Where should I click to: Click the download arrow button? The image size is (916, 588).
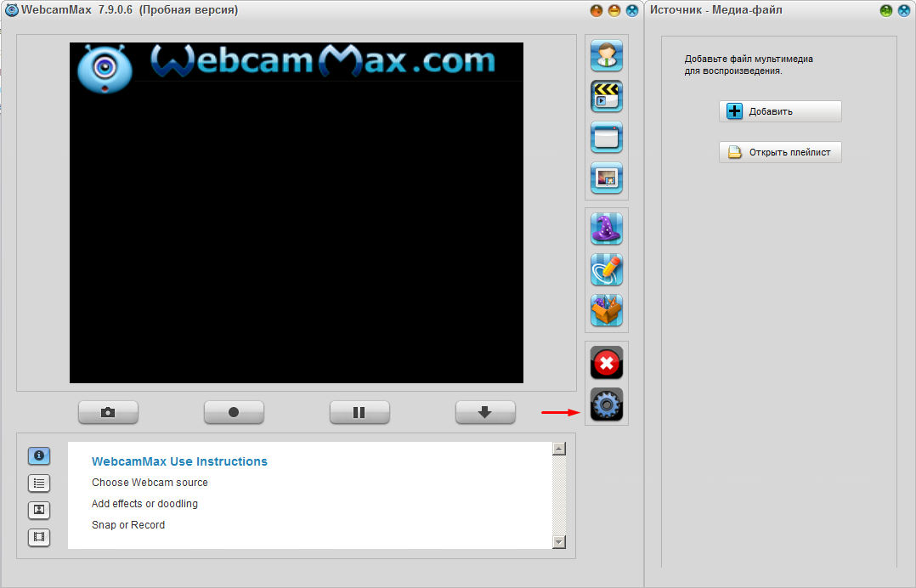coord(485,412)
